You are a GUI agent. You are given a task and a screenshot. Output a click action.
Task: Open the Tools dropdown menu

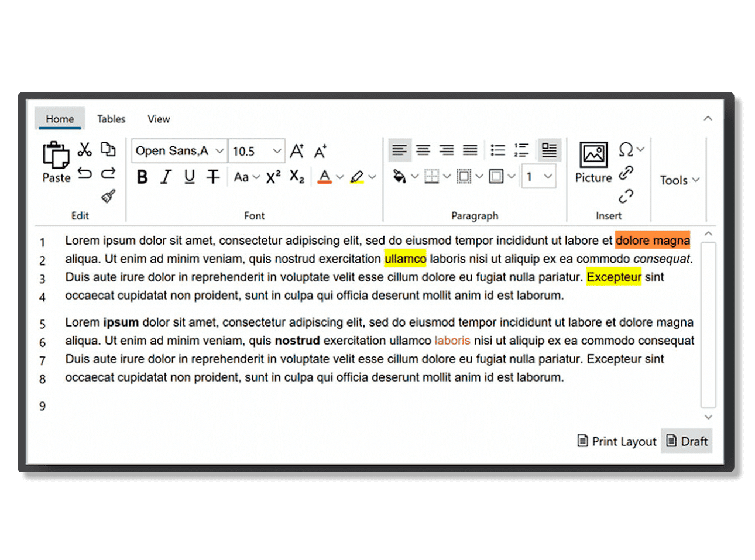pos(679,180)
